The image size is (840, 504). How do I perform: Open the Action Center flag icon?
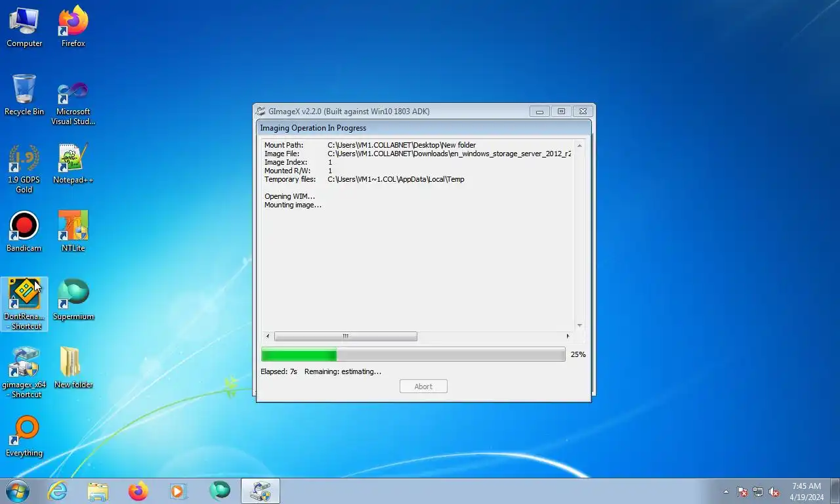[742, 492]
